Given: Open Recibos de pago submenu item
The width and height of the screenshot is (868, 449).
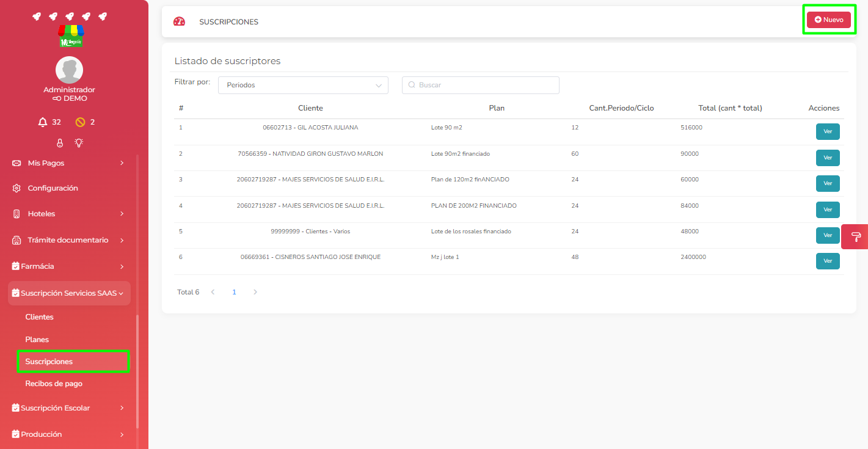Looking at the screenshot, I should click(54, 384).
